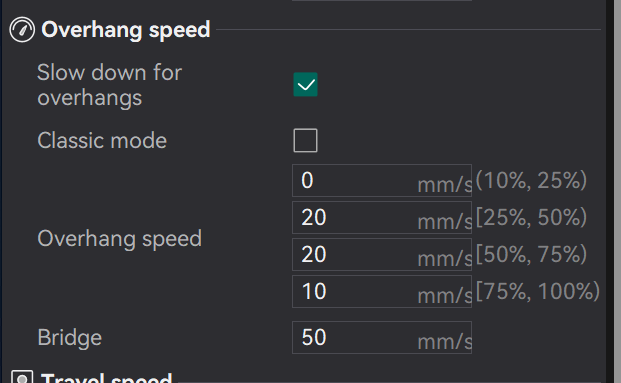Image resolution: width=621 pixels, height=383 pixels.
Task: Enable the Classic mode checkbox
Action: pos(305,140)
